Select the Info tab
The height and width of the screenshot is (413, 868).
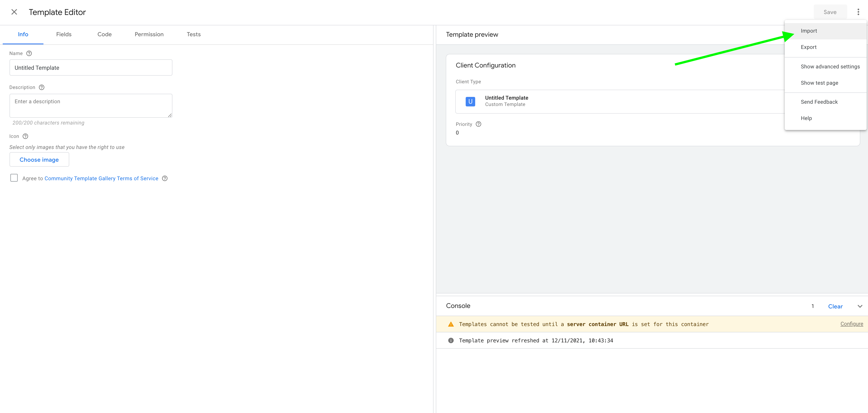click(x=23, y=34)
